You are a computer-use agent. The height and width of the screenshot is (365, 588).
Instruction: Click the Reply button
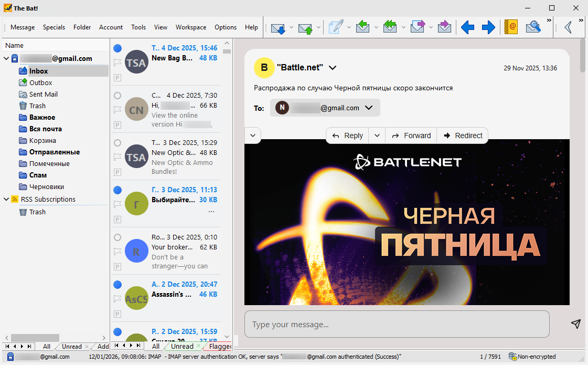point(348,135)
